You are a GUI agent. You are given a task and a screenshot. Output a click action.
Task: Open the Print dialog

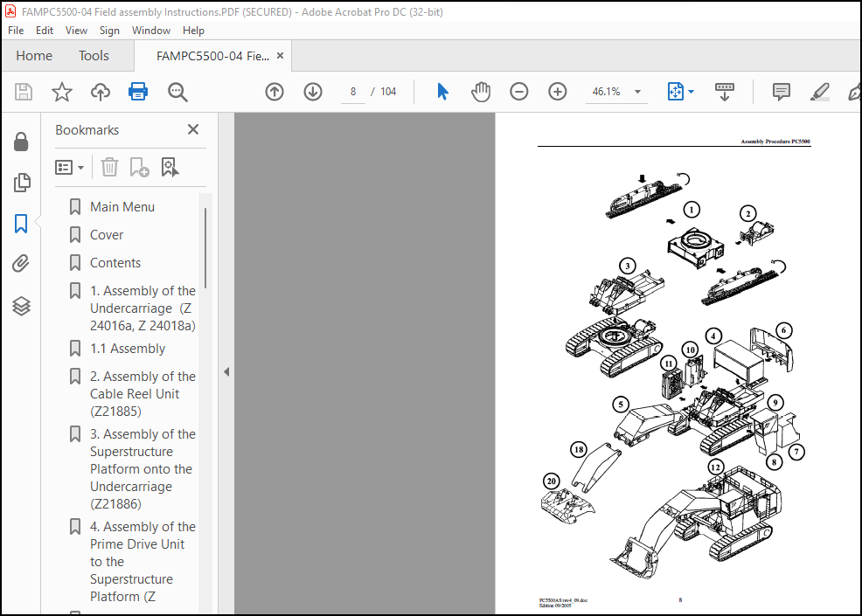(138, 91)
